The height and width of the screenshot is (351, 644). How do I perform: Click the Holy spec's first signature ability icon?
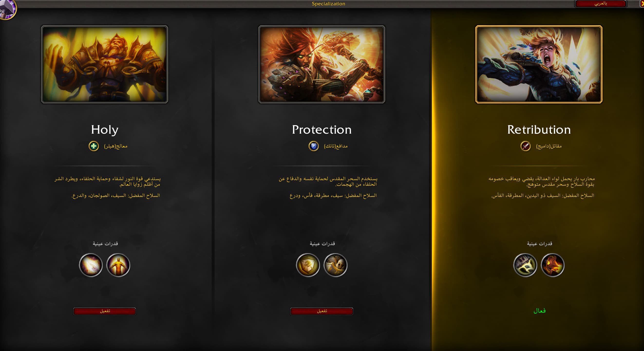[91, 265]
